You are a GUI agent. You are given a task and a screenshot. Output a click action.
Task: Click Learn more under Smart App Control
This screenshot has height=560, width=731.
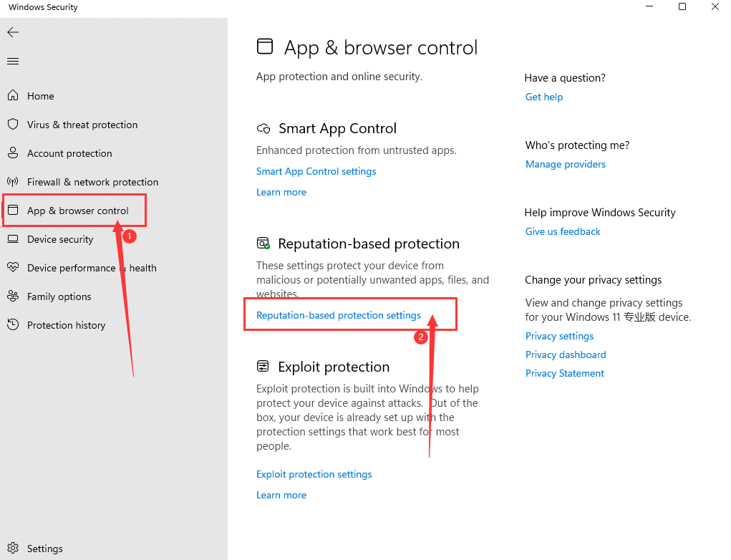pos(281,192)
